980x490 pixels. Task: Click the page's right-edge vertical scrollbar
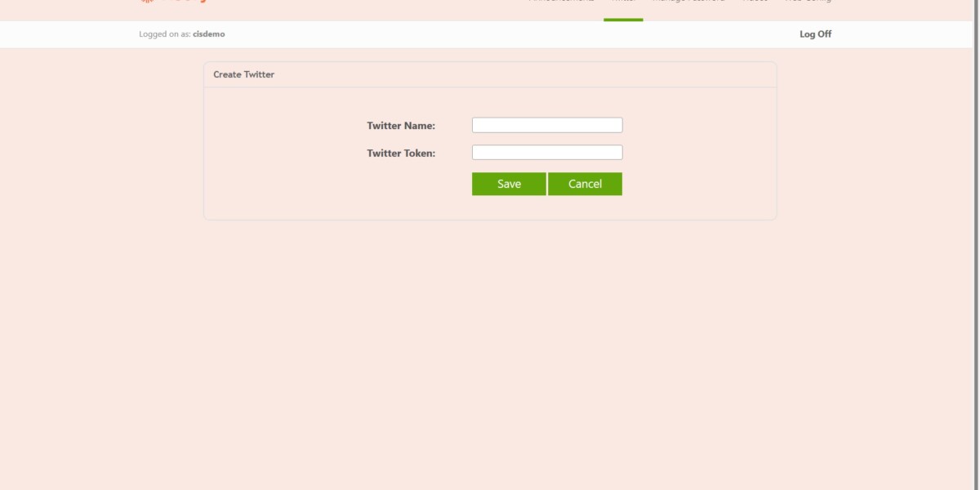pos(977,245)
